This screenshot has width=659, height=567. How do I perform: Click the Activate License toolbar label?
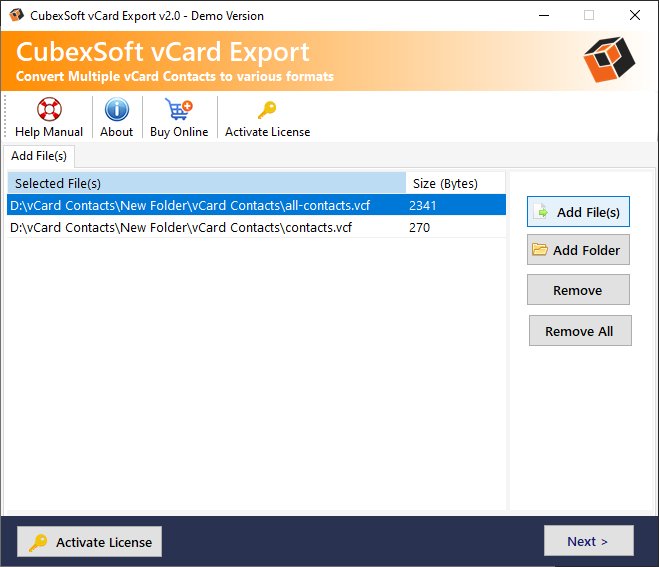tap(267, 132)
